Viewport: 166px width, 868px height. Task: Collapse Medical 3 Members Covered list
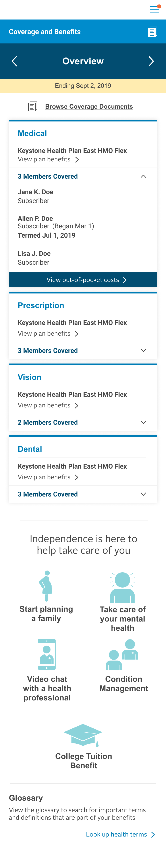[x=143, y=177]
